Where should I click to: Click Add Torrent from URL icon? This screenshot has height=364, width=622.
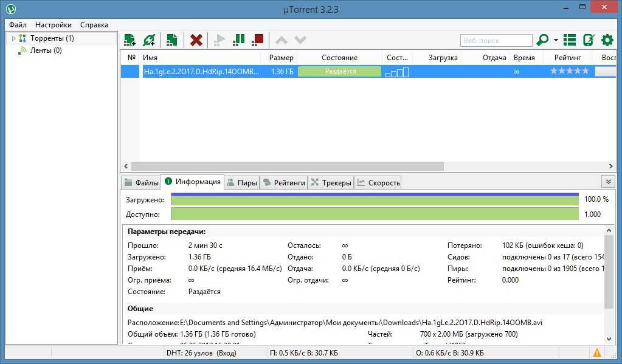[x=149, y=40]
